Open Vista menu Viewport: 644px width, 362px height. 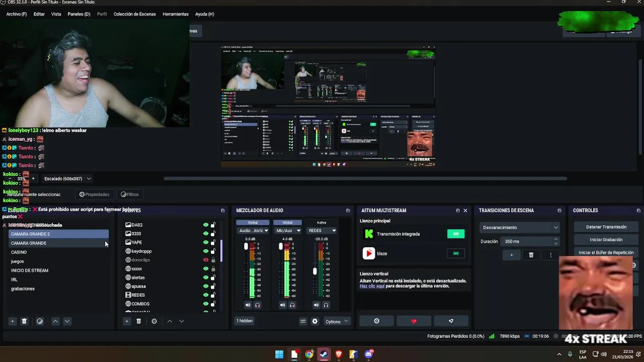(x=56, y=14)
